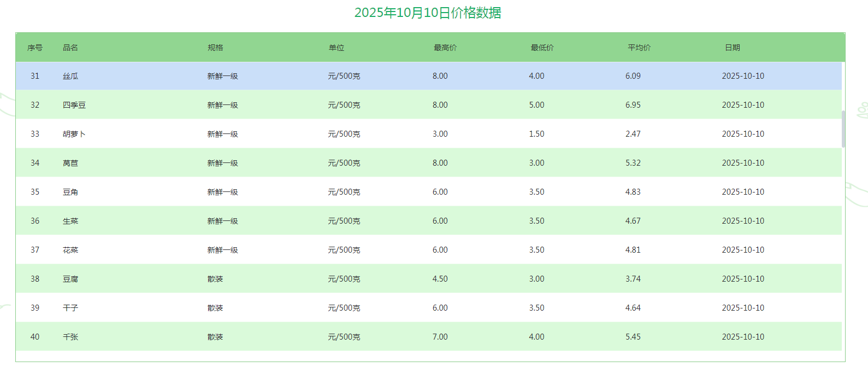Click average price 4.83 in 豆角 row
This screenshot has height=367, width=868.
tap(633, 192)
